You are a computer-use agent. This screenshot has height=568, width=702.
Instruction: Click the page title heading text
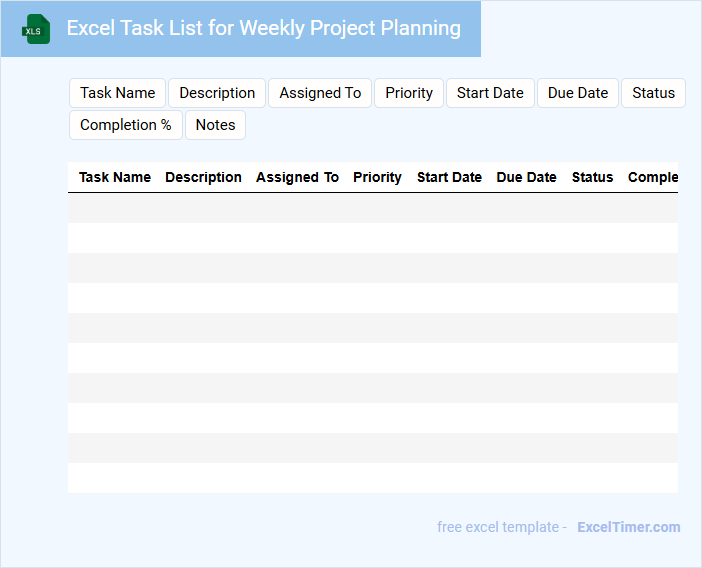click(x=264, y=28)
